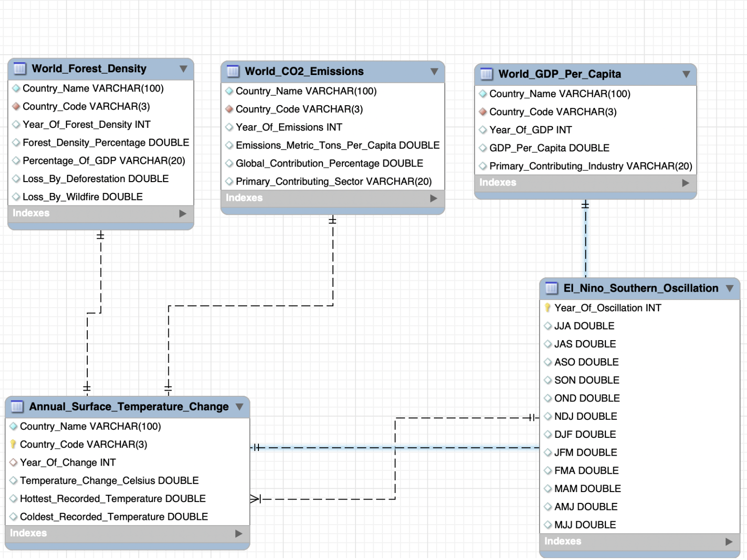The height and width of the screenshot is (560, 747).
Task: Expand Indexes section of World_GDP_Per_Capita
Action: [686, 183]
